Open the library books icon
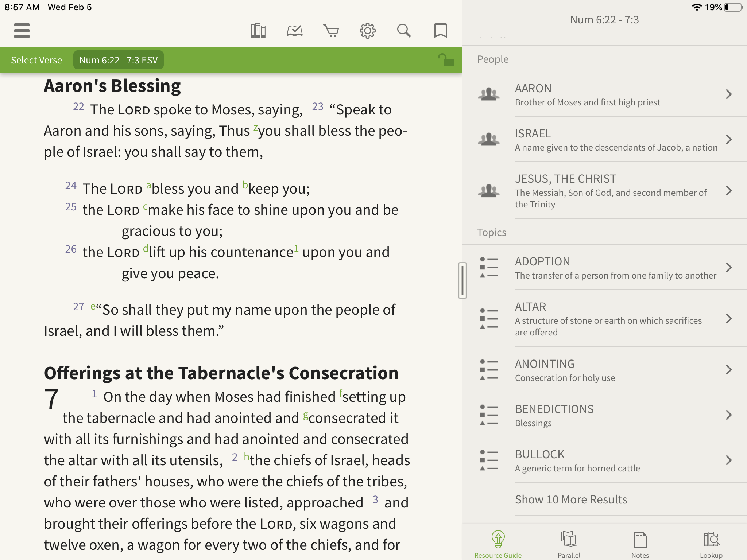The image size is (747, 560). (x=258, y=31)
